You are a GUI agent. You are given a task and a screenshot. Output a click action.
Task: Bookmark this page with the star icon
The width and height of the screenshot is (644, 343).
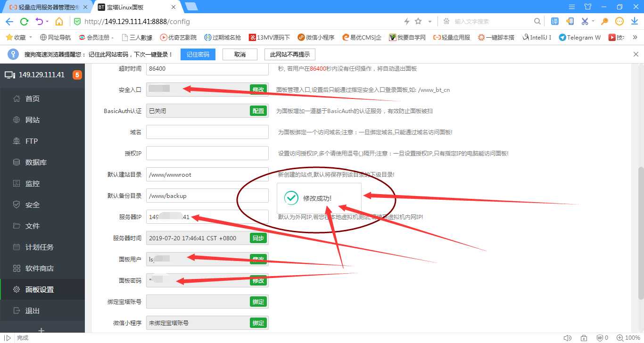(418, 21)
